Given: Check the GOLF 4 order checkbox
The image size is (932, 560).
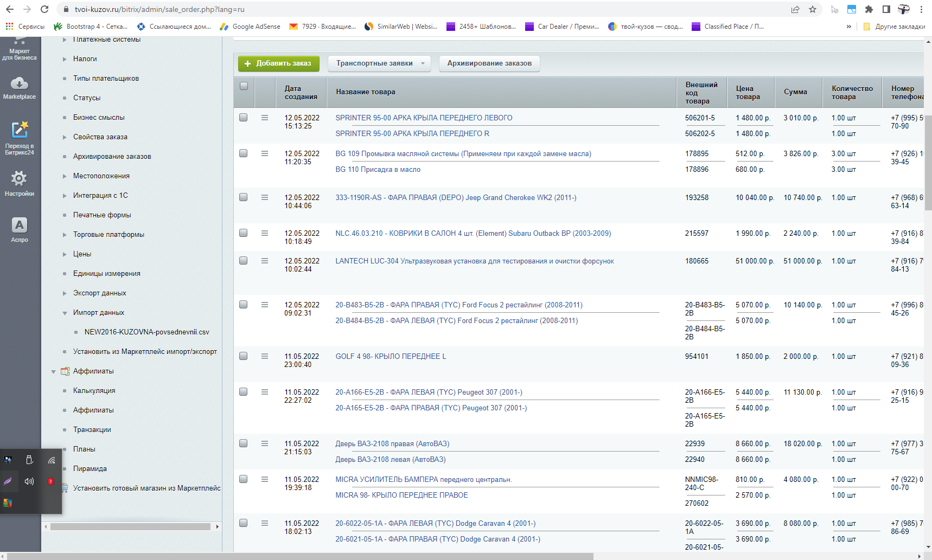Looking at the screenshot, I should click(x=244, y=356).
